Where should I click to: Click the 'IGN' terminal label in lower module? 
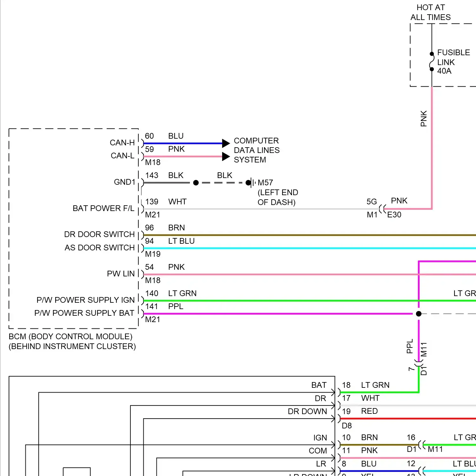pyautogui.click(x=320, y=438)
